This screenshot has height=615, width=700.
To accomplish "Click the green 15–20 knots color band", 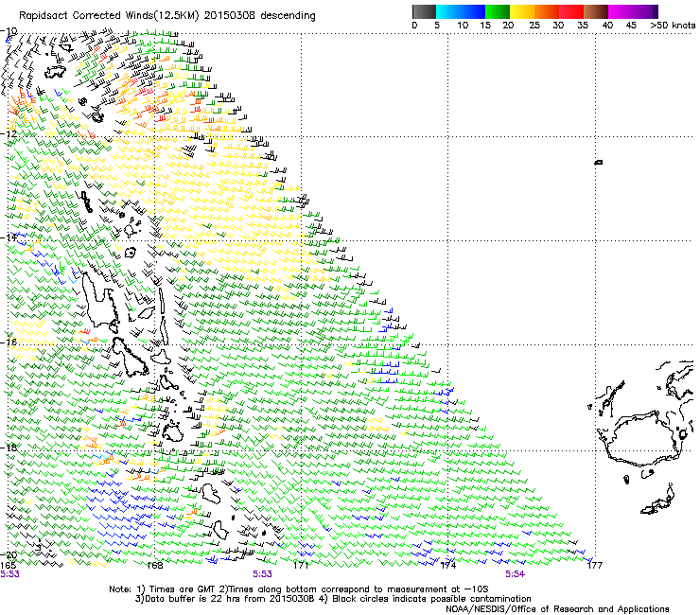I will click(498, 11).
